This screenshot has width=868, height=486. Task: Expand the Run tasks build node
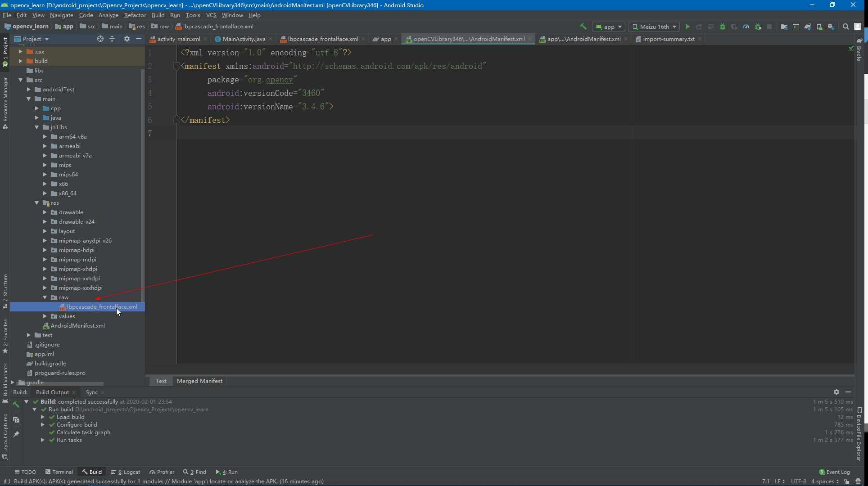click(x=43, y=440)
